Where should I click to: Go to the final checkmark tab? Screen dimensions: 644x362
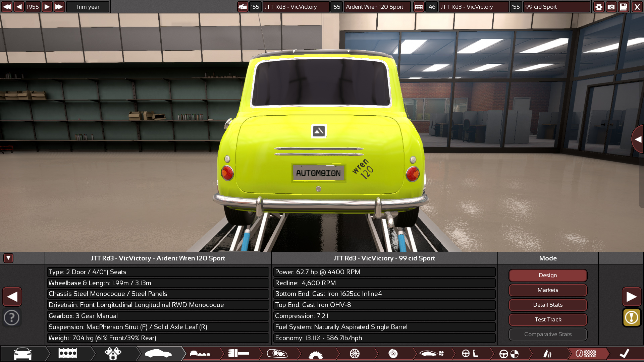624,354
